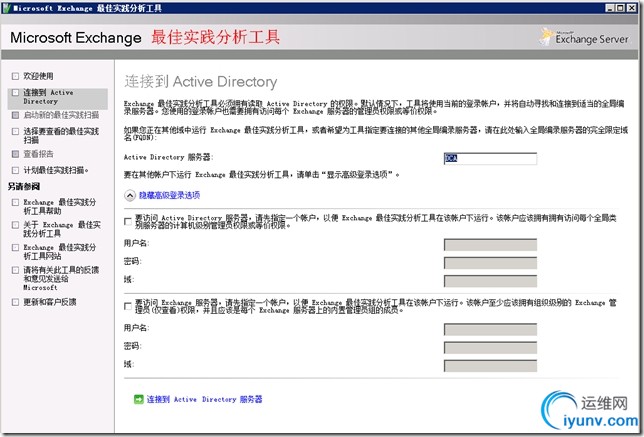
Task: Click 用户名 field under Exchange server account
Action: [490, 329]
